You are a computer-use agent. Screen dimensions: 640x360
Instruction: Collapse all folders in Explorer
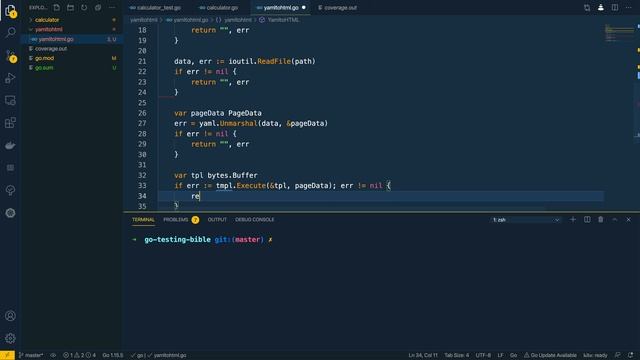98,7
